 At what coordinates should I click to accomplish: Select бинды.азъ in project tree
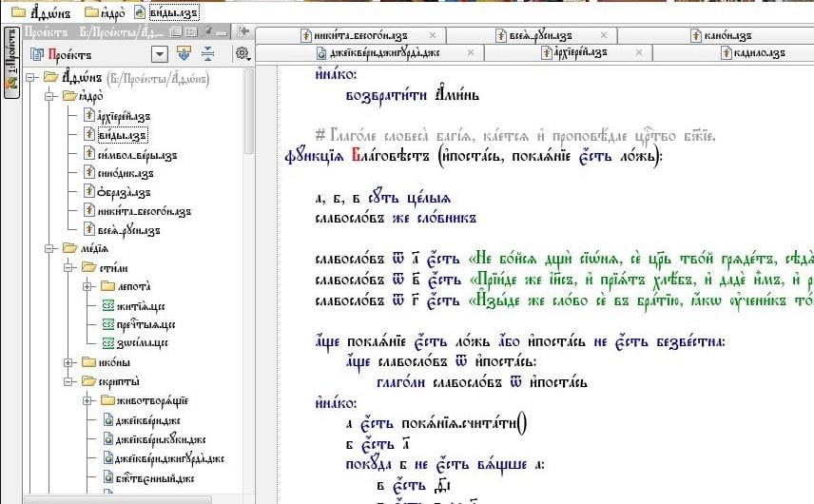(x=123, y=135)
